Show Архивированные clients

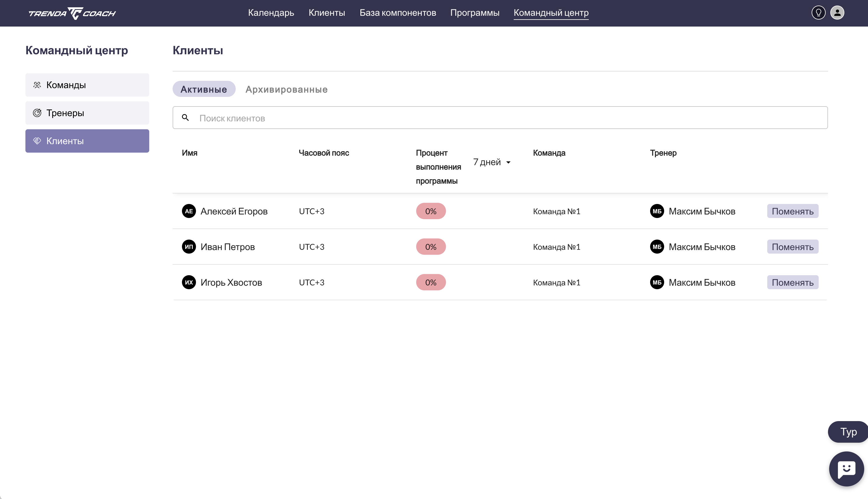coord(286,90)
